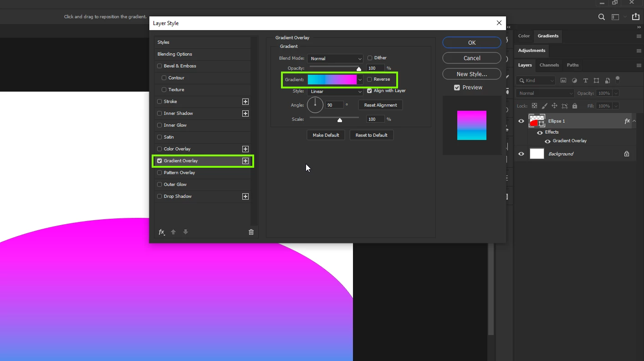
Task: Enable the Pattern Overlay checkbox
Action: point(159,173)
